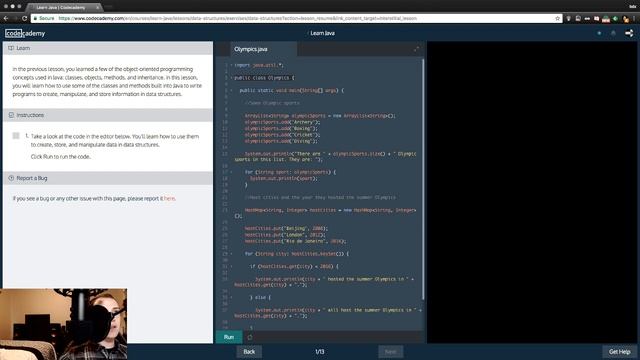This screenshot has height=360, width=640.
Task: Click the code editor vertical scrollbar
Action: [x=423, y=180]
